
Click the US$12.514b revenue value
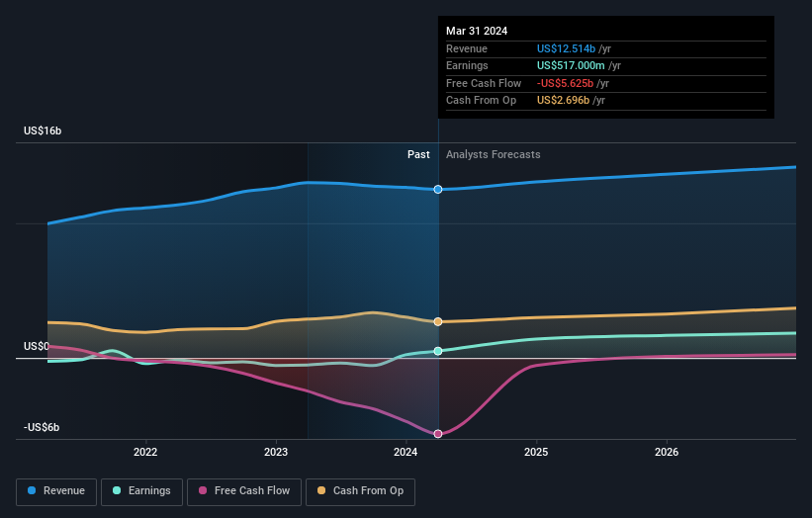[566, 48]
